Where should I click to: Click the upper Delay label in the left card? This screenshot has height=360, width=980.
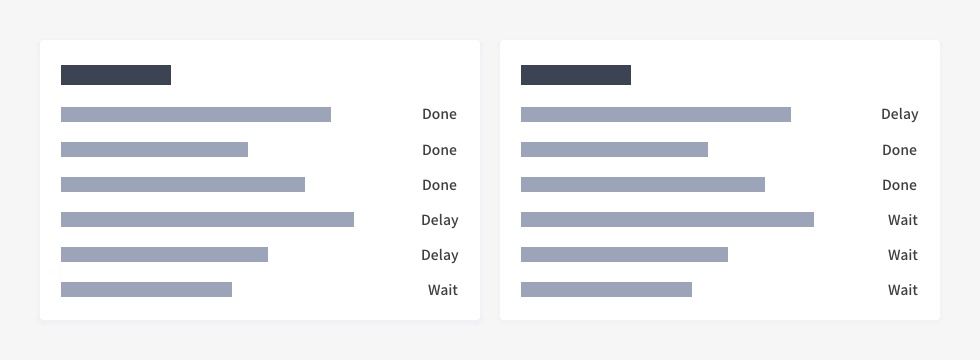[439, 220]
